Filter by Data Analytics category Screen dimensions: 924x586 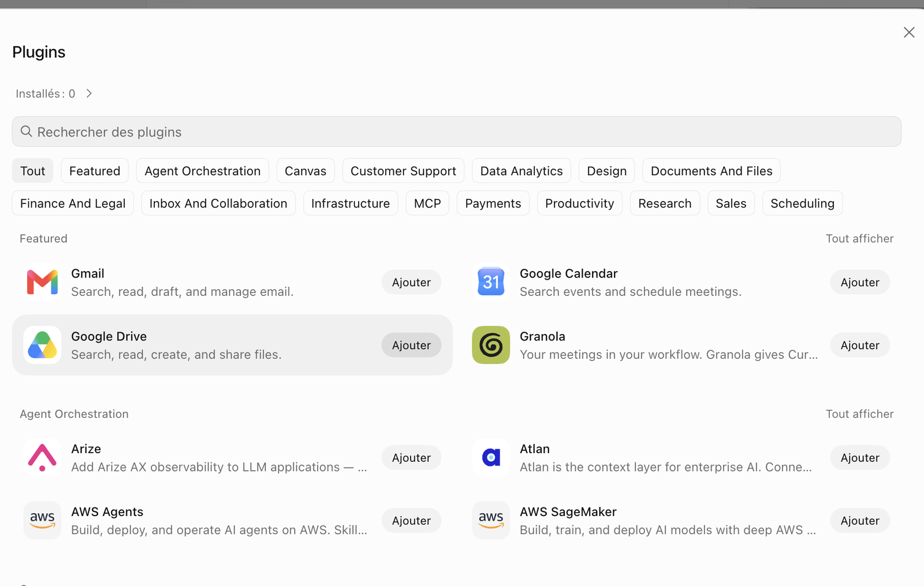pos(521,171)
